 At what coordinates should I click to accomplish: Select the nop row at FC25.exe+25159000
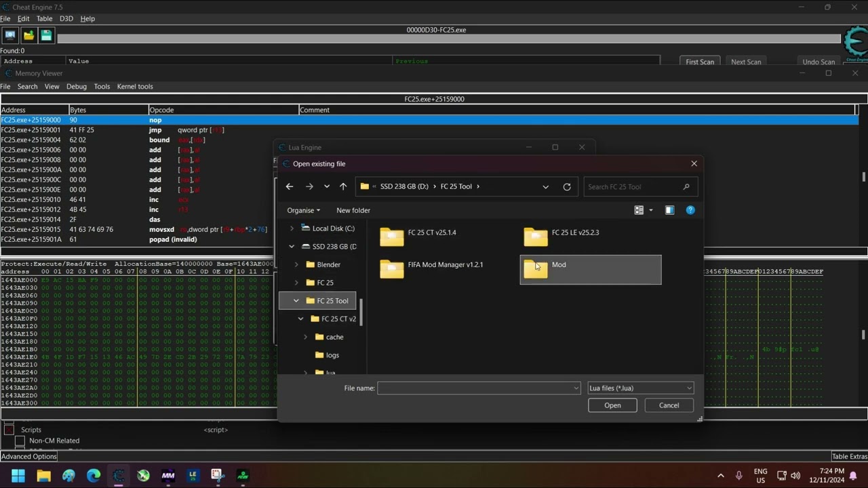coord(429,120)
